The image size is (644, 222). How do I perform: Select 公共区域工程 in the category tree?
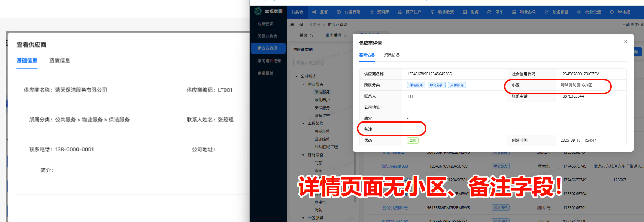pos(326,147)
